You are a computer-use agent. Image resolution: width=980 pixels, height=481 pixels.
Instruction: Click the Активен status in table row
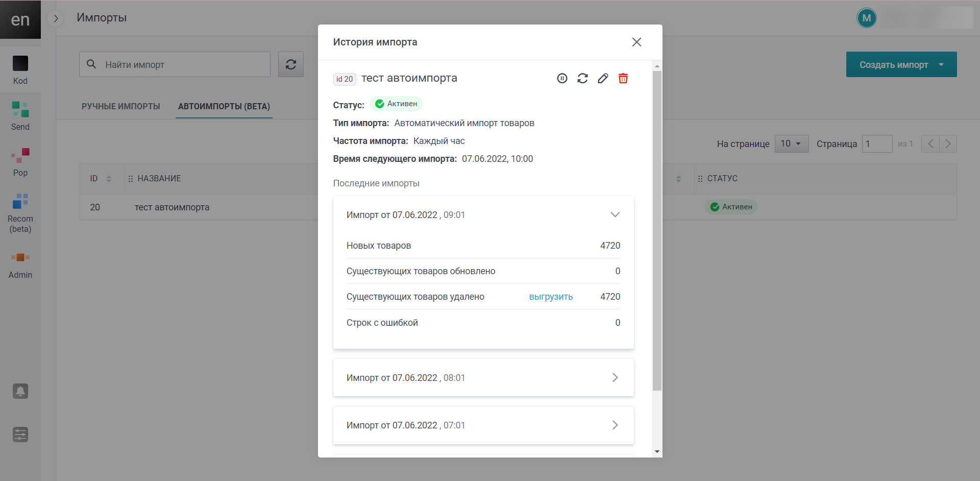click(731, 207)
